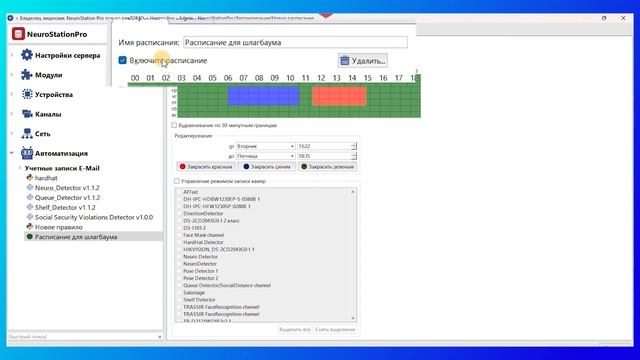The height and width of the screenshot is (360, 640).
Task: Click the red block in the schedule grid
Action: 339,96
